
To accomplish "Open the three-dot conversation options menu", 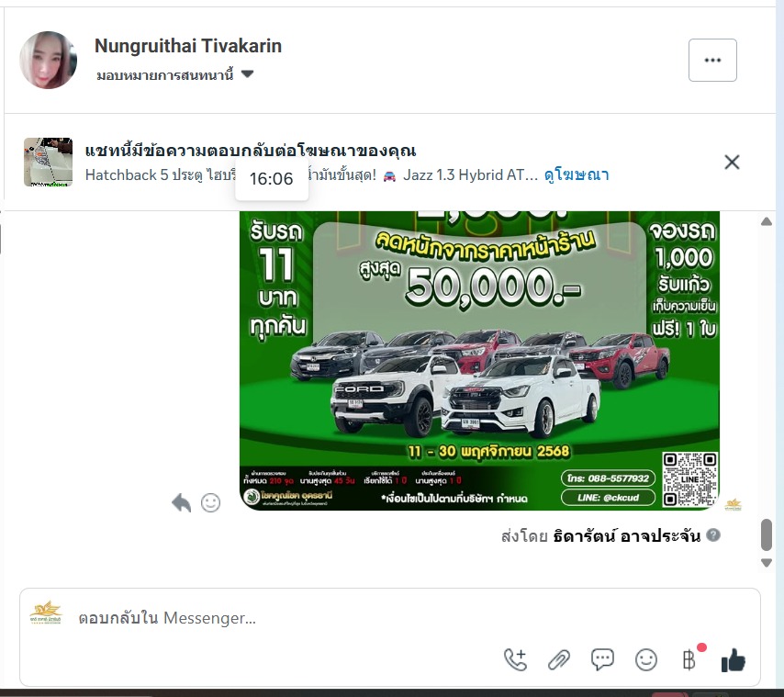I will (x=712, y=60).
